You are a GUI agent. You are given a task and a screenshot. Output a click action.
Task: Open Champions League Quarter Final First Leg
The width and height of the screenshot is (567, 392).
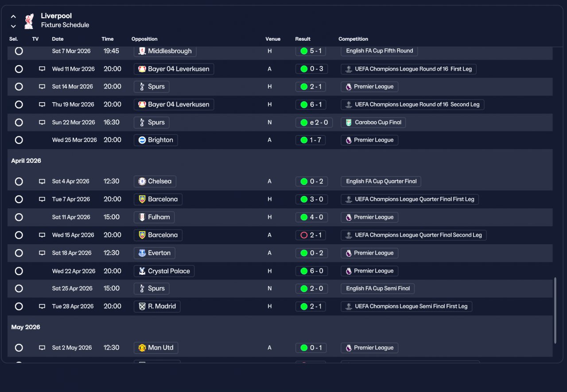click(x=410, y=200)
